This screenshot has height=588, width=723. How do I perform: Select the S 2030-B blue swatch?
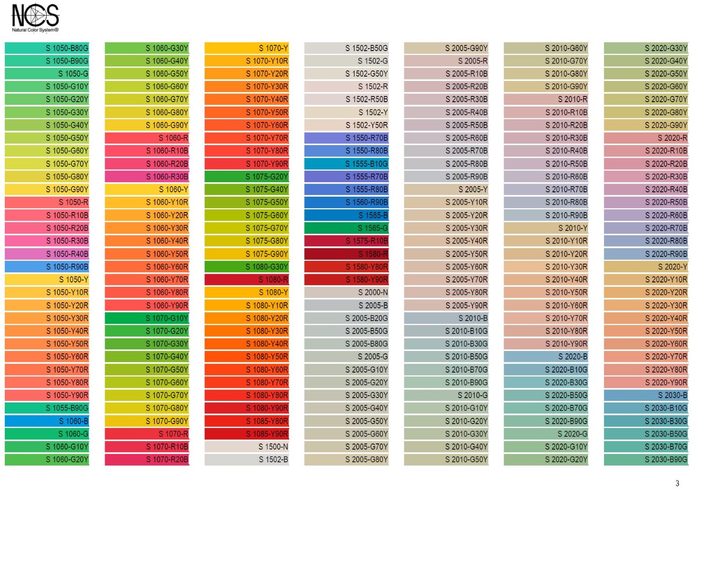[646, 395]
